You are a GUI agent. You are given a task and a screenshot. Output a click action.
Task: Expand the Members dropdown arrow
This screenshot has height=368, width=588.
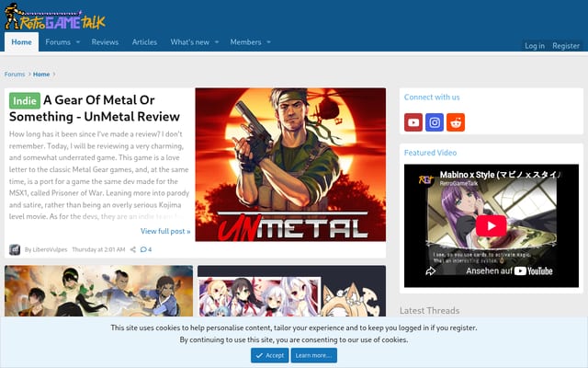(x=268, y=42)
